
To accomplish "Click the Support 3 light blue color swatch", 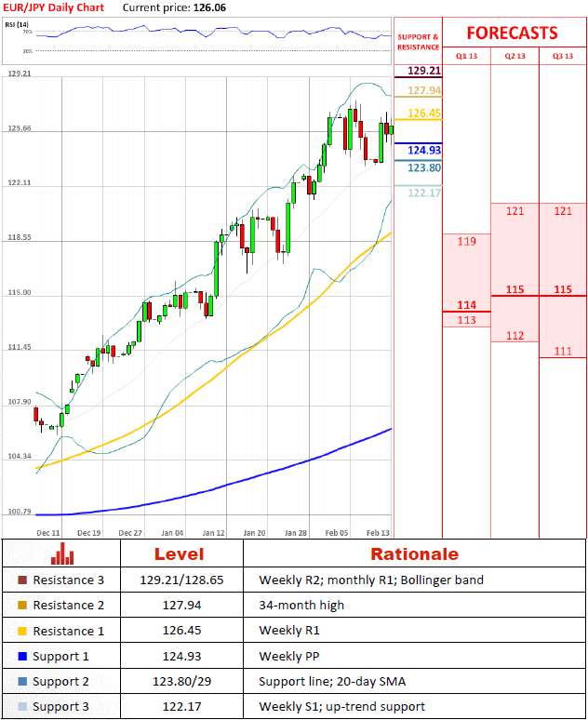I will [x=22, y=707].
